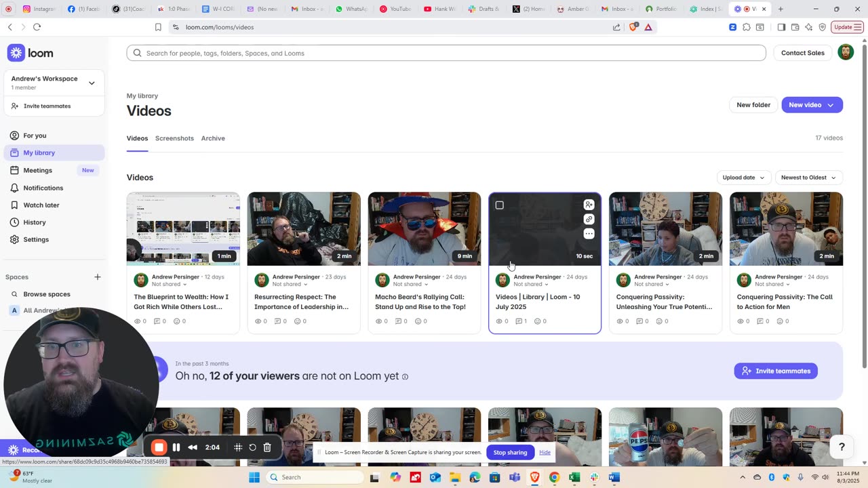
Task: Open Excel from the Windows taskbar
Action: click(x=574, y=477)
